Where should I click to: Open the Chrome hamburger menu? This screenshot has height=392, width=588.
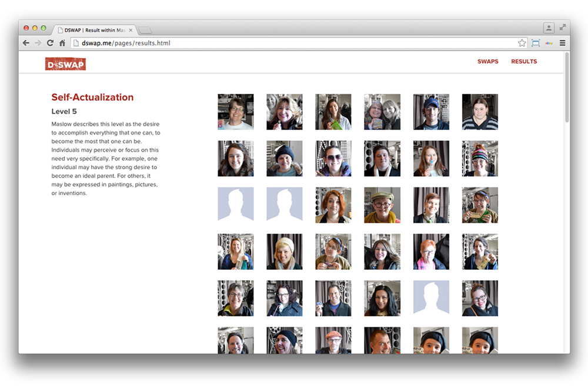point(563,43)
